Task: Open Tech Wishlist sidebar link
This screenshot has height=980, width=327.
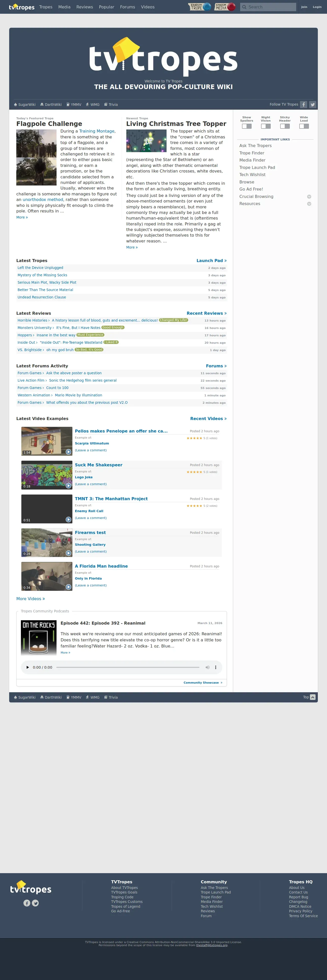Action: 252,175
